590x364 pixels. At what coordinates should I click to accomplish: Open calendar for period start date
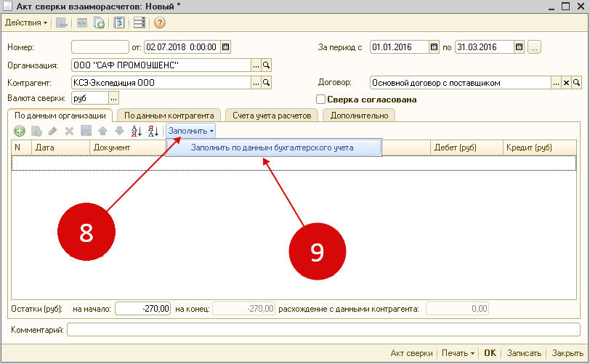coord(434,47)
